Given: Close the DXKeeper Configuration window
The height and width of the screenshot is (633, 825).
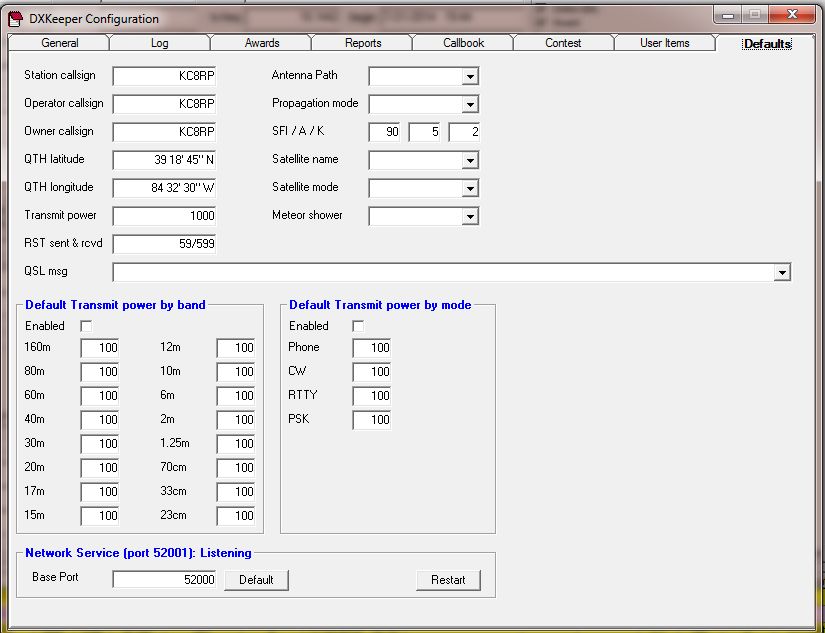Looking at the screenshot, I should [791, 15].
